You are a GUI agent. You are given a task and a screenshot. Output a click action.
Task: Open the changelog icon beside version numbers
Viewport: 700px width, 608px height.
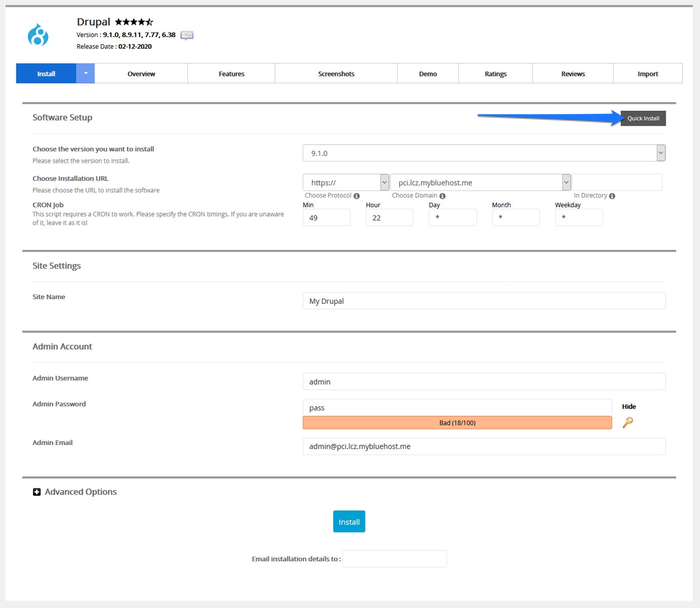point(187,35)
